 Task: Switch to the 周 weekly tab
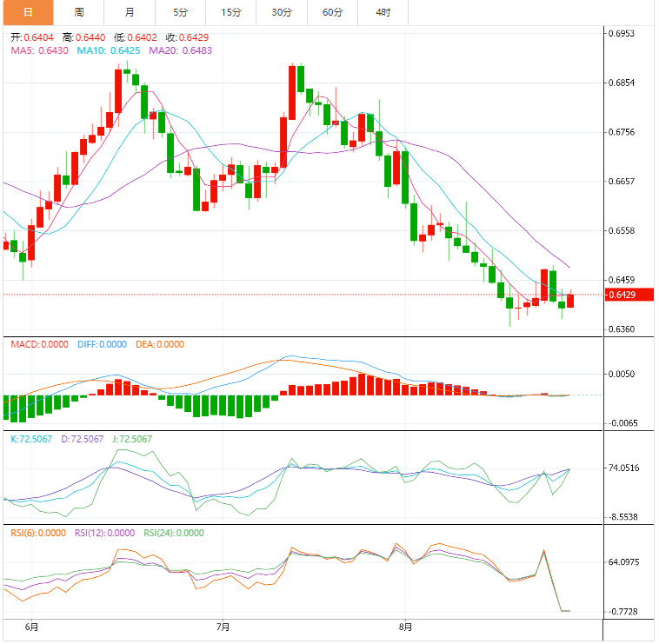click(79, 12)
